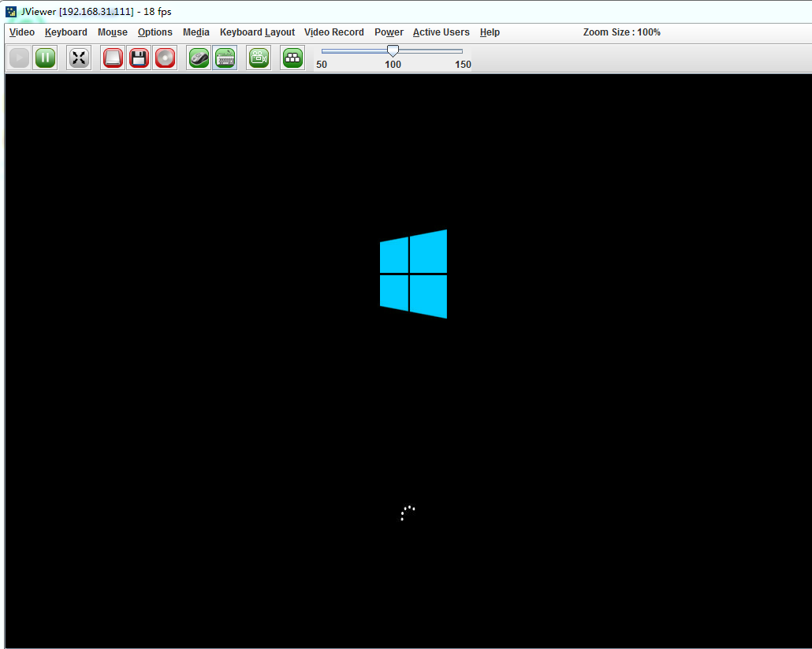
Task: Click the hotkeys icon in toolbar
Action: click(x=292, y=58)
